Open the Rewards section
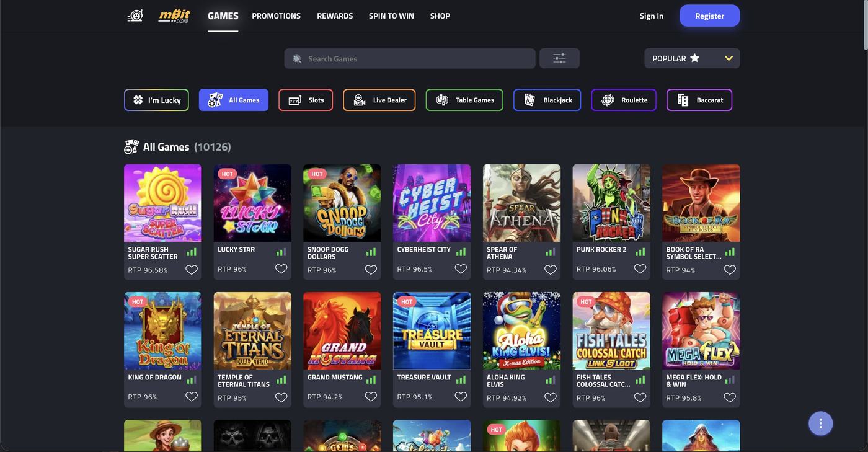The image size is (868, 452). [335, 16]
